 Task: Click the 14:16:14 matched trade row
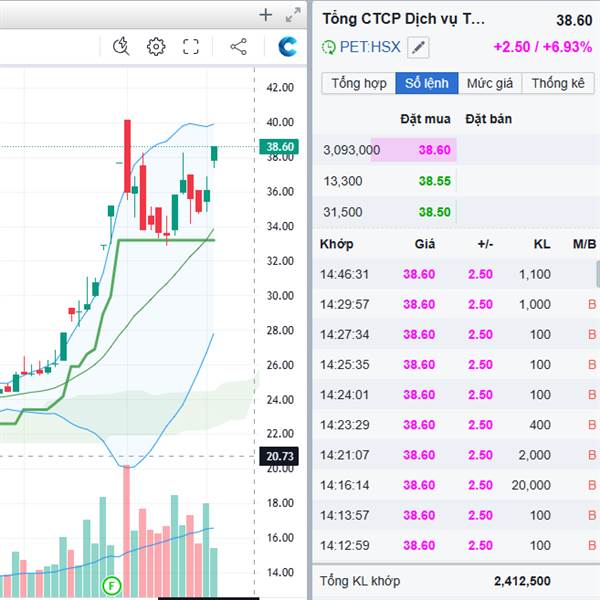456,485
